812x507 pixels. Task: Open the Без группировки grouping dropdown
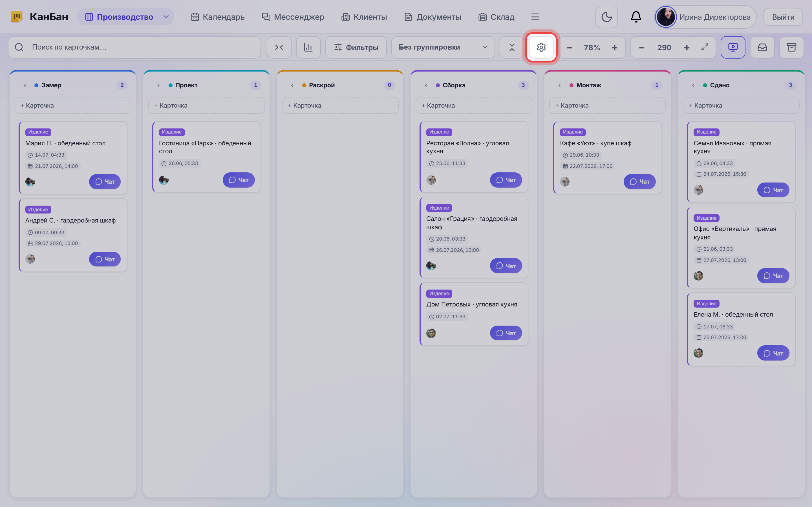tap(443, 47)
